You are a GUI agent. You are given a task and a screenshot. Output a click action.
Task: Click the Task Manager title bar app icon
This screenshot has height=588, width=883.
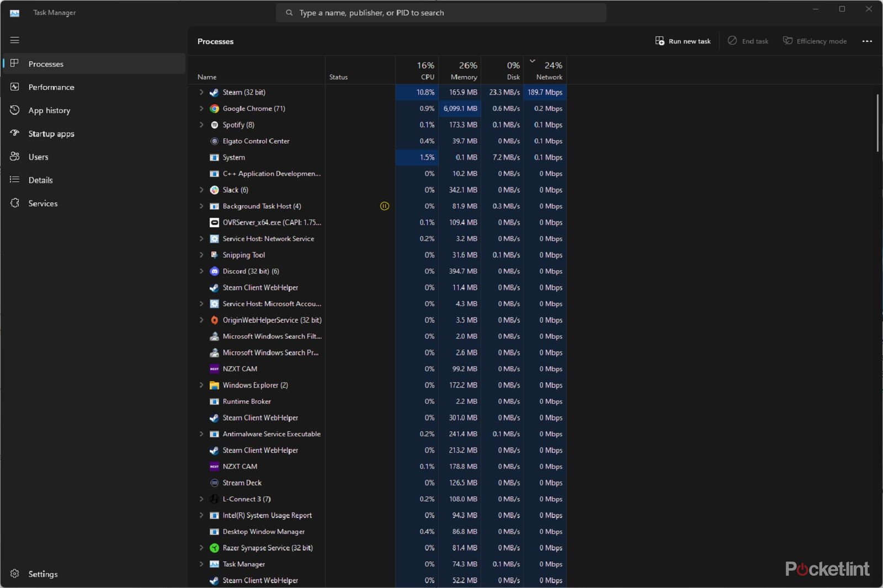click(x=15, y=13)
